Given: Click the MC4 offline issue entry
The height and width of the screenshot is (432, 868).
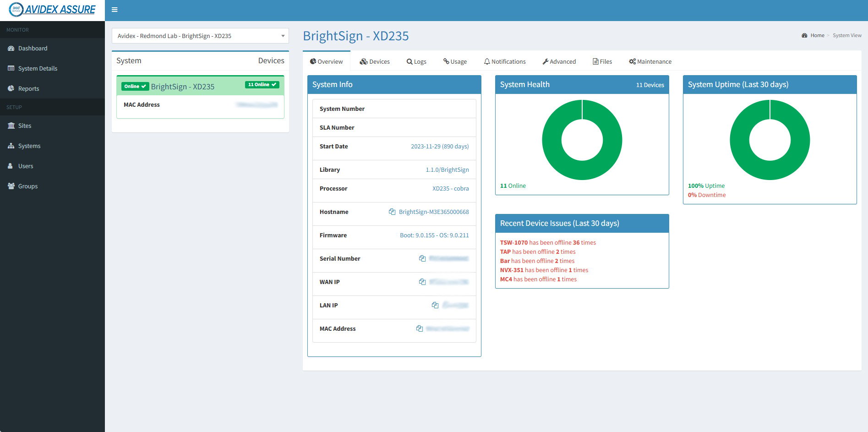Looking at the screenshot, I should 538,279.
